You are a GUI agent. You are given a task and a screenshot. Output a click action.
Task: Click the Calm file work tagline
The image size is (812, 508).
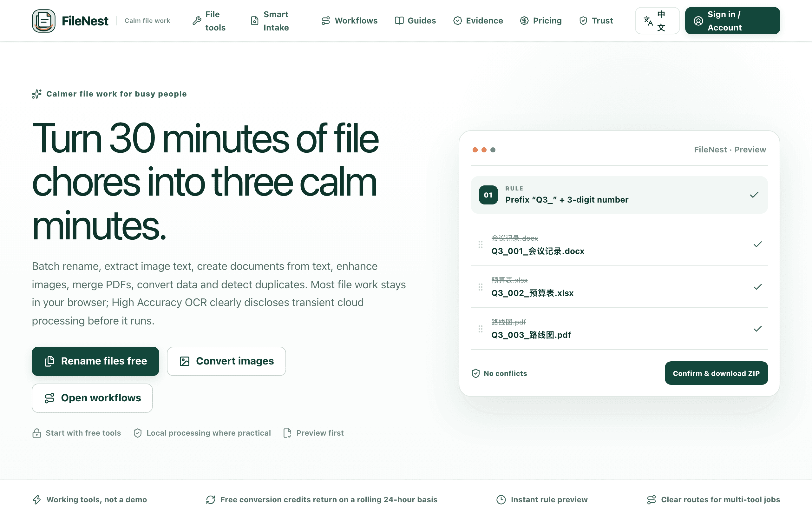pos(147,21)
